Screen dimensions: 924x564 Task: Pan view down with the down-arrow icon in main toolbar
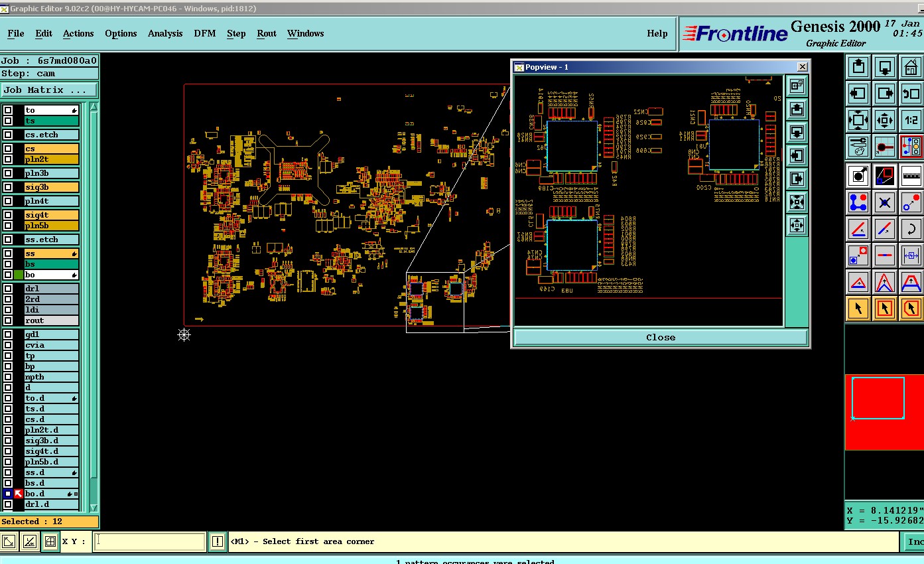point(885,67)
